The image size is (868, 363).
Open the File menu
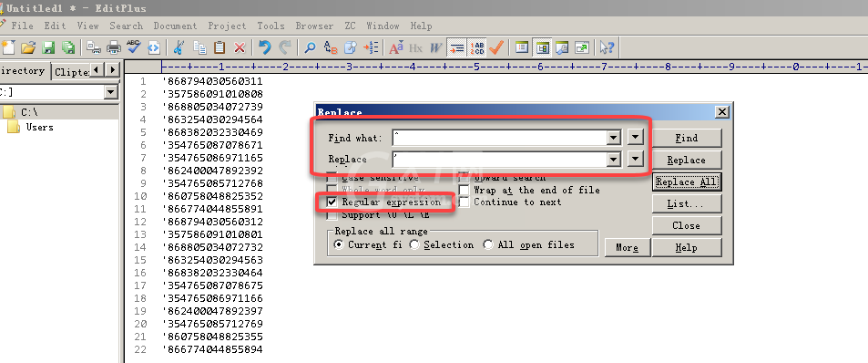point(22,26)
